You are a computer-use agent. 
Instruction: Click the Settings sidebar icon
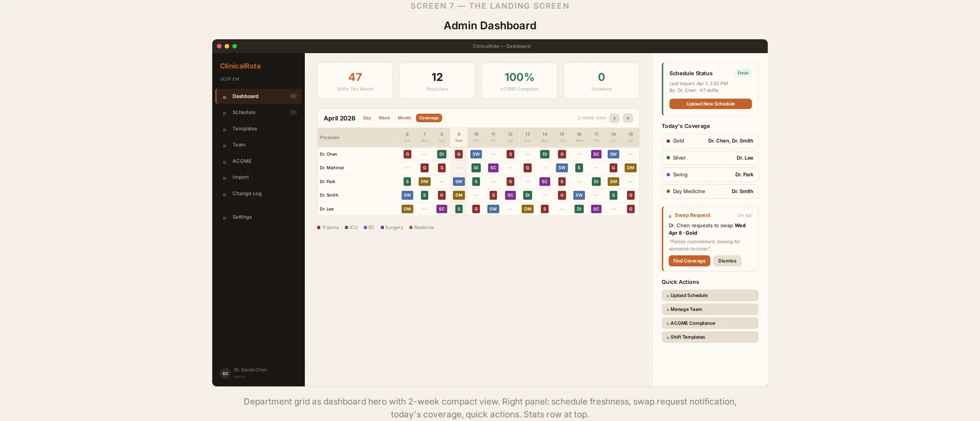click(x=224, y=218)
